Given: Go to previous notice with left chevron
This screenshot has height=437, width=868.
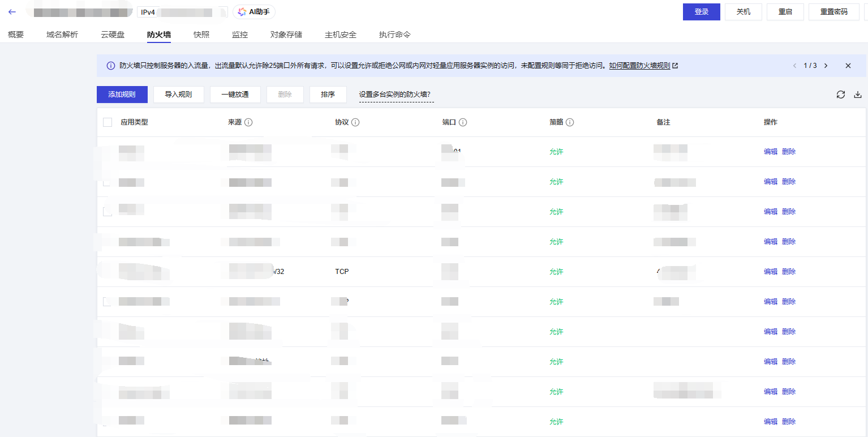Looking at the screenshot, I should pos(795,66).
